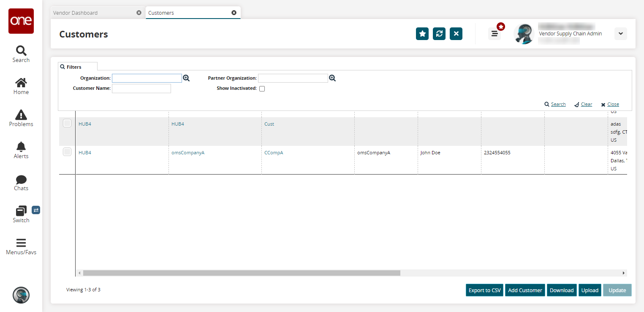Select the checkbox for the Cust row
Image resolution: width=644 pixels, height=312 pixels.
point(67,123)
